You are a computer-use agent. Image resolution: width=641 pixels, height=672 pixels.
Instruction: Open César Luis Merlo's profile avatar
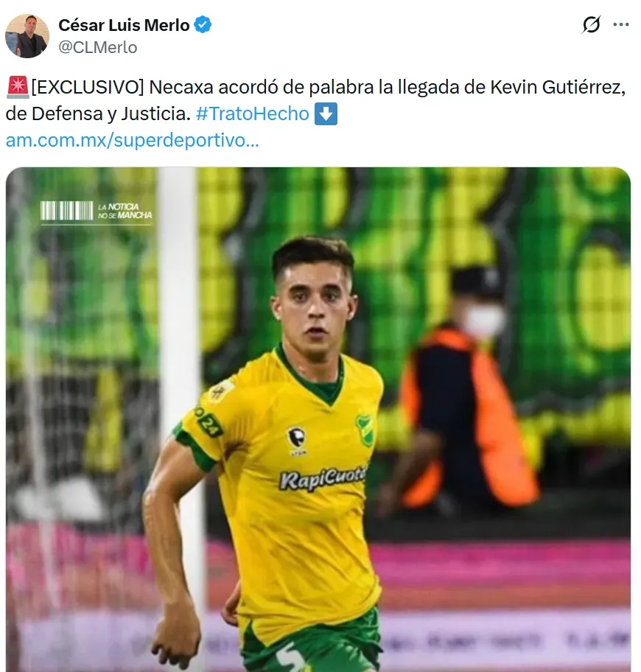tap(27, 36)
